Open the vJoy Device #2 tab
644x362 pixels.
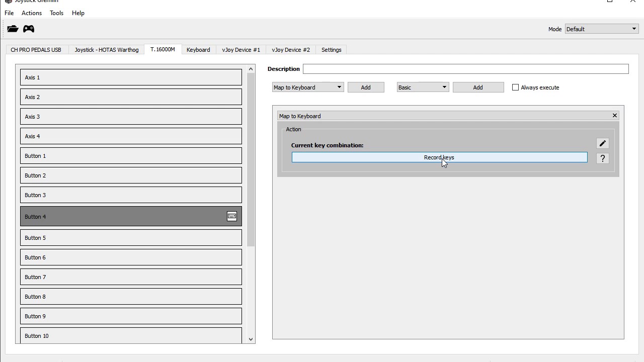[x=291, y=50]
